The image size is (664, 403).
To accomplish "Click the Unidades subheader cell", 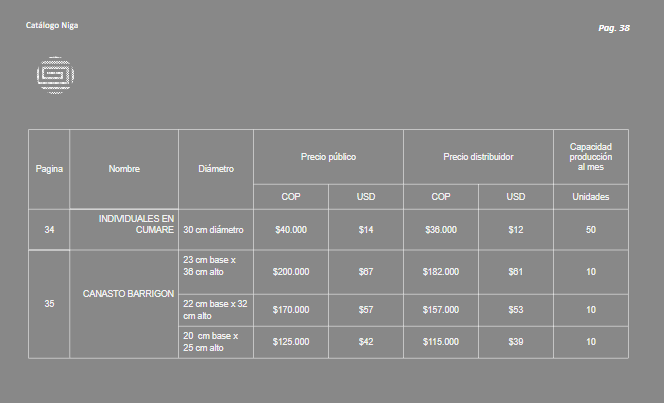I will pos(591,197).
